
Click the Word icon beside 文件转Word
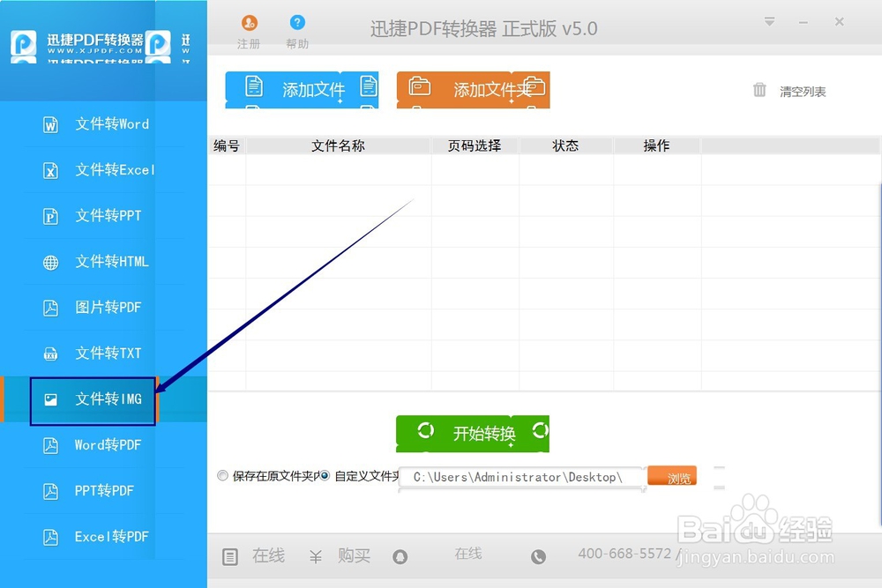[50, 124]
